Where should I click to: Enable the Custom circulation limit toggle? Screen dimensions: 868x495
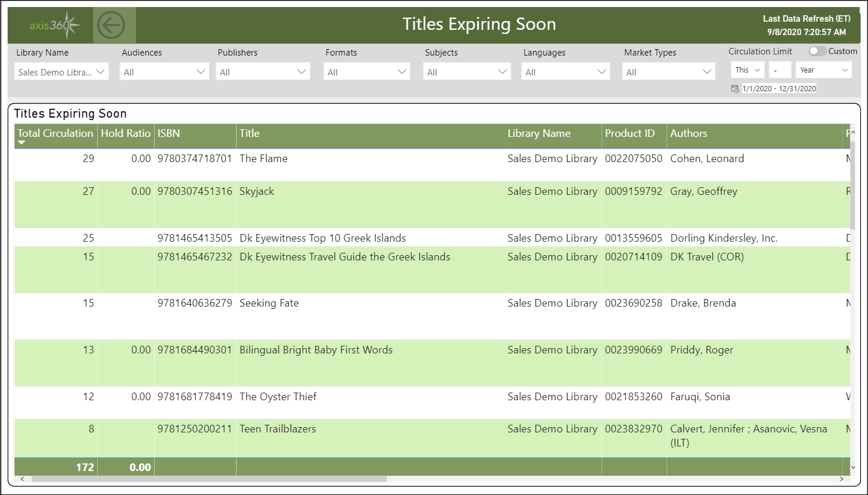pyautogui.click(x=817, y=51)
